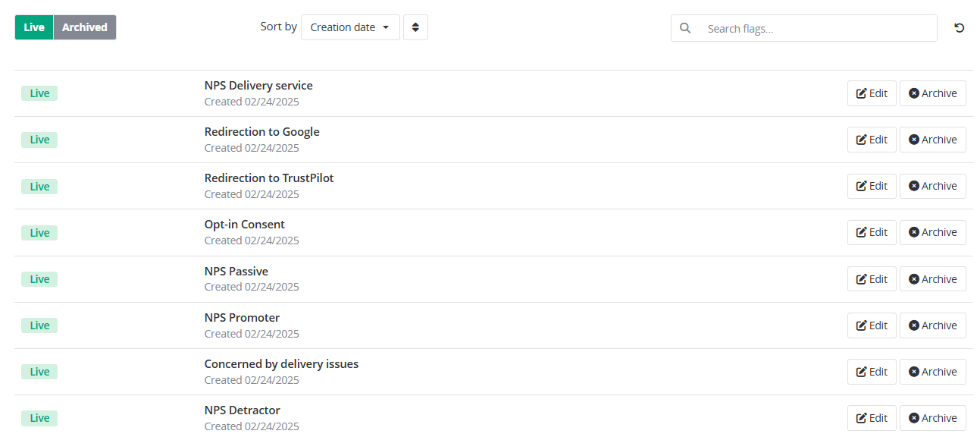Click the magnifier icon in search box
The height and width of the screenshot is (437, 980).
pyautogui.click(x=685, y=28)
